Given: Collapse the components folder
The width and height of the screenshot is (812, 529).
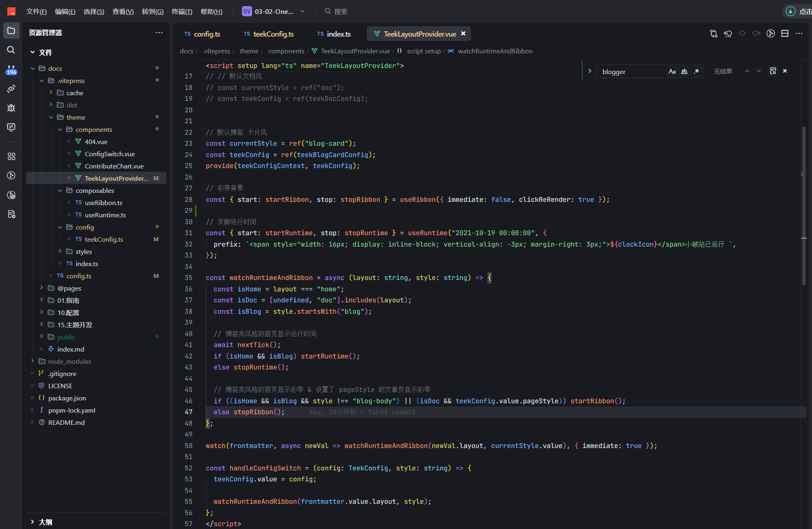Looking at the screenshot, I should pos(60,129).
